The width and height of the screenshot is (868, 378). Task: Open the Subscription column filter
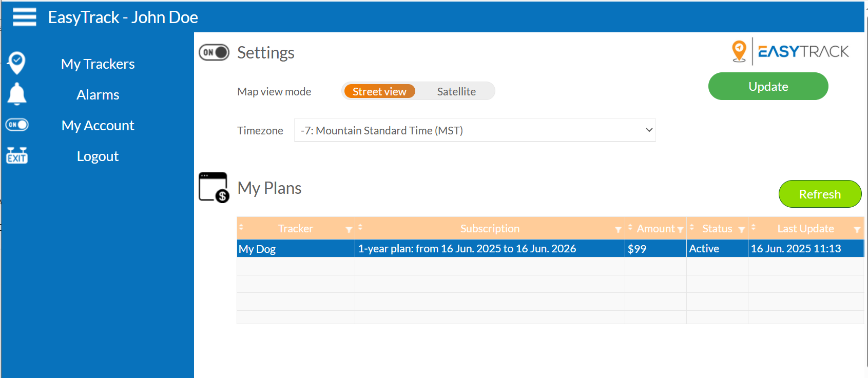coord(619,230)
